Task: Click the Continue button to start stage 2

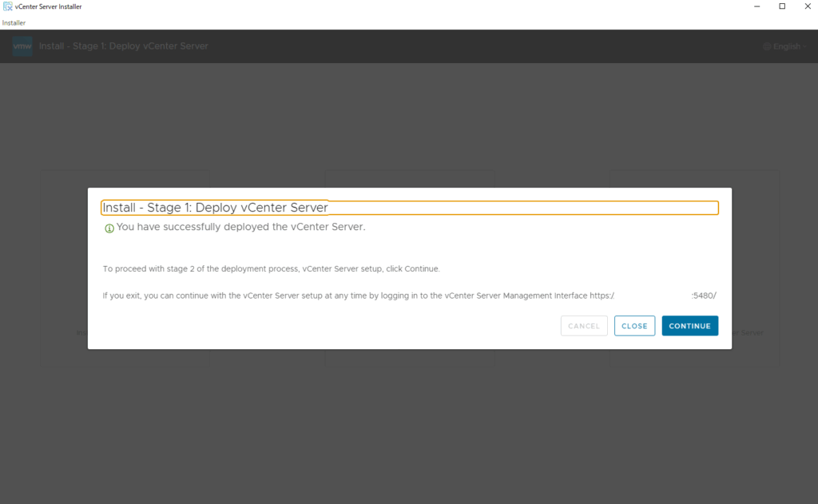Action: tap(689, 326)
